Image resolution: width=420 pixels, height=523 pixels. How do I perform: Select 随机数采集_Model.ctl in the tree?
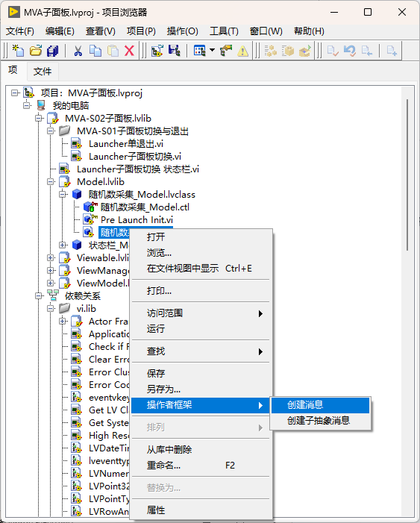(145, 207)
